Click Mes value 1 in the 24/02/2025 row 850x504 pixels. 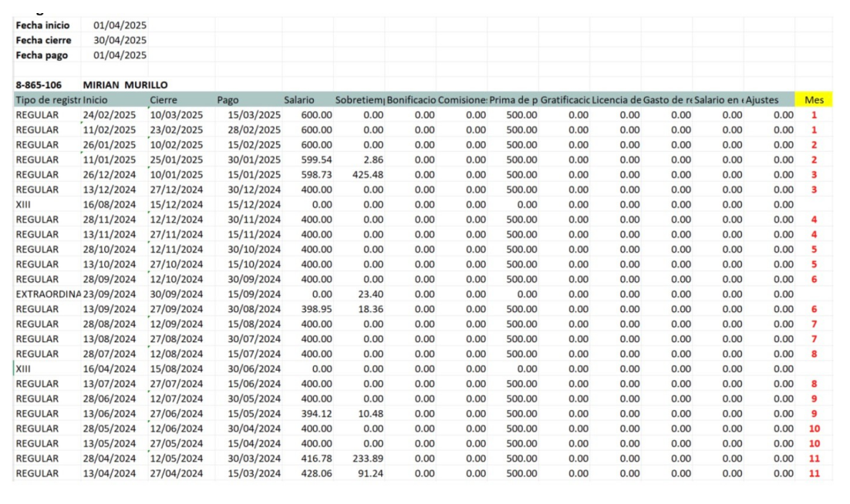pyautogui.click(x=814, y=116)
